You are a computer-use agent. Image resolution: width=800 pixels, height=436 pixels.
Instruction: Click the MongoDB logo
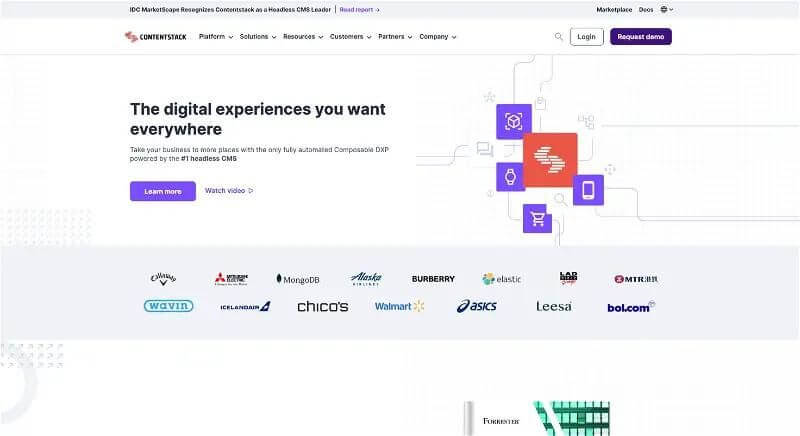[298, 279]
